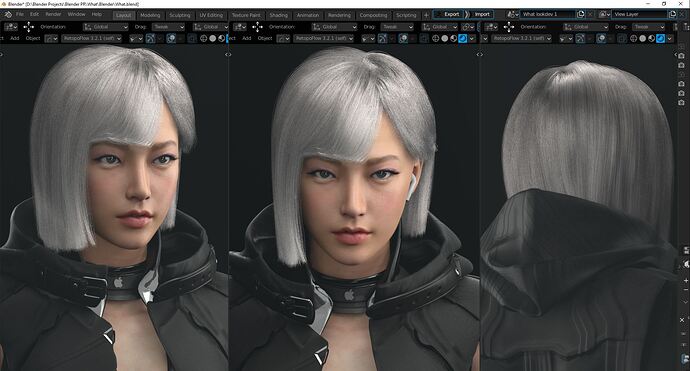The height and width of the screenshot is (371, 690).
Task: Delete the scene What lookdev 1
Action: coord(590,14)
